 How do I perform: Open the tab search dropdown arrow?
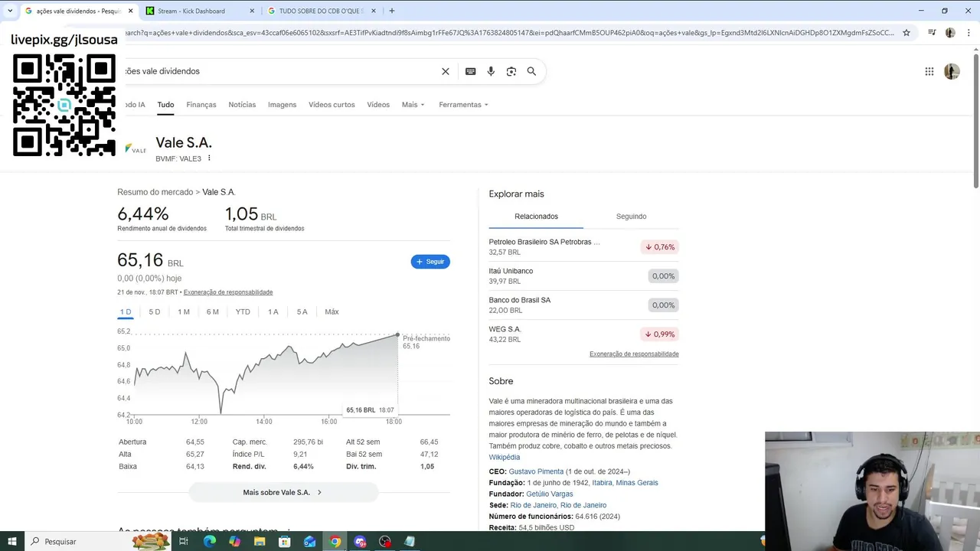9,11
